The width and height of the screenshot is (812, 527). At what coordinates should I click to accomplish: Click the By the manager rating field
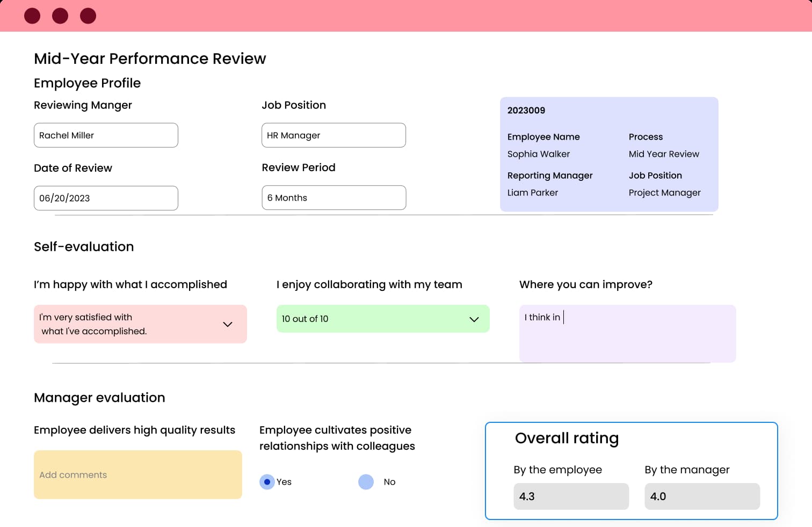pos(702,496)
